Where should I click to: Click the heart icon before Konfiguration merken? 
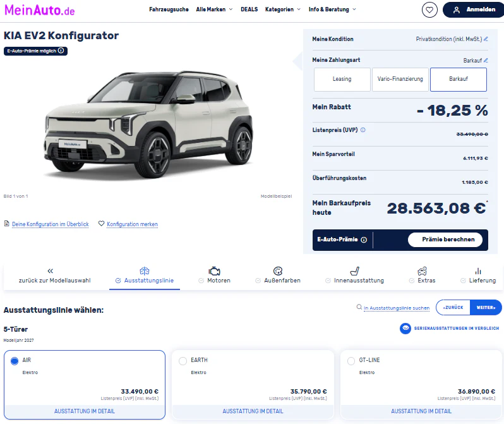[101, 223]
